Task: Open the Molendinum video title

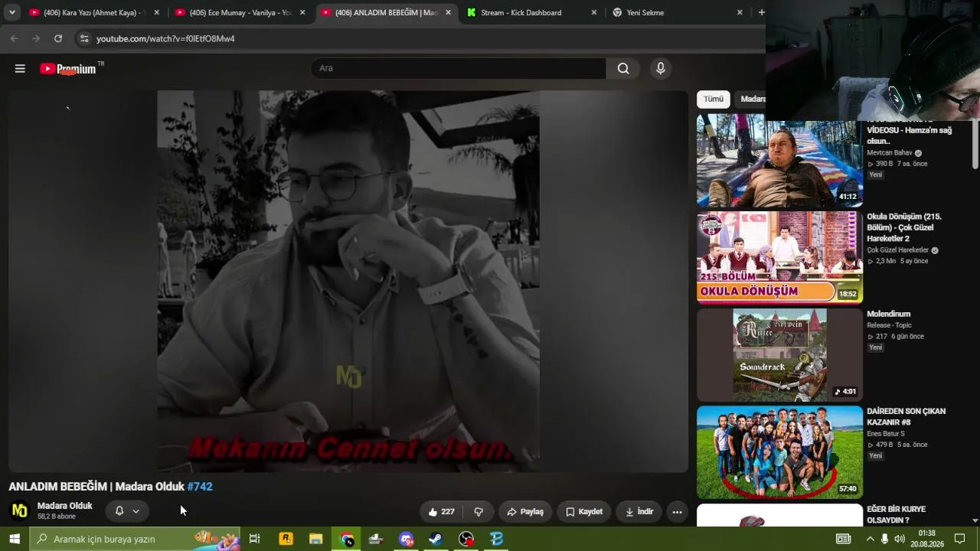Action: click(888, 314)
